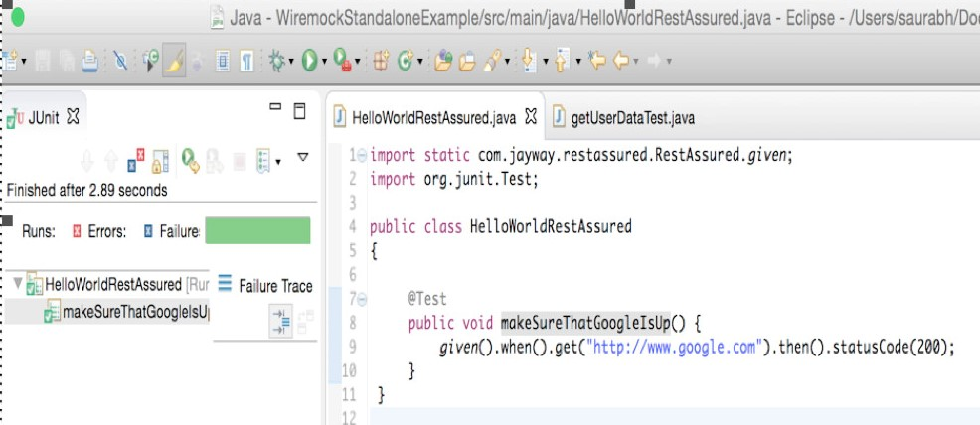Open the Search dropdown arrow
Image resolution: width=980 pixels, height=425 pixels.
coord(507,62)
